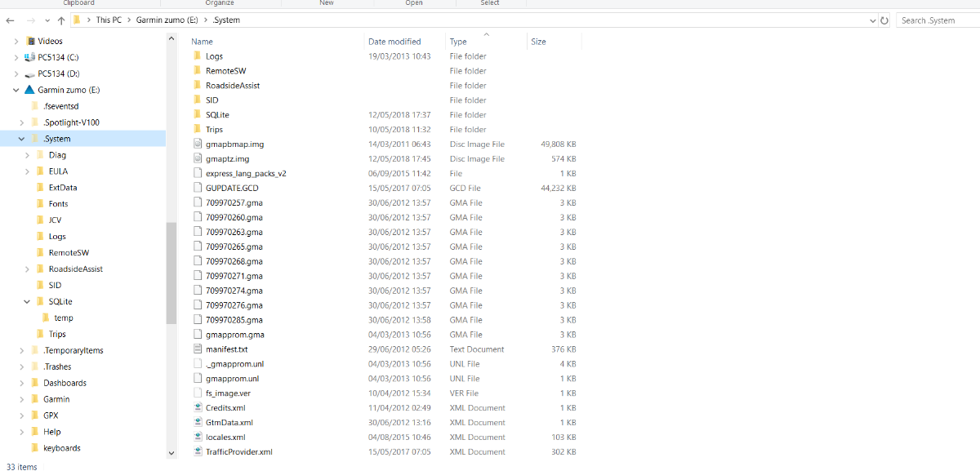Go up one folder level arrow

point(61,20)
